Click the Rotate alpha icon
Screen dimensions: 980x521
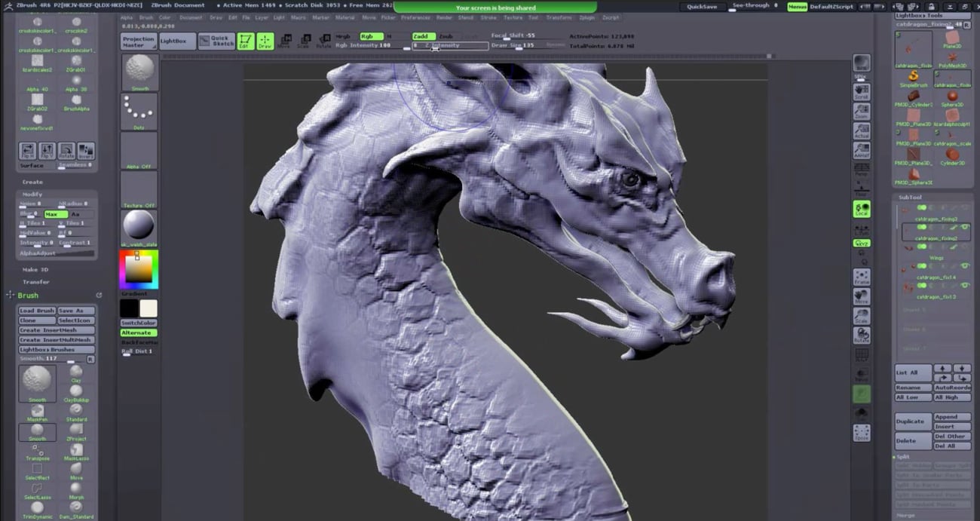coord(66,151)
